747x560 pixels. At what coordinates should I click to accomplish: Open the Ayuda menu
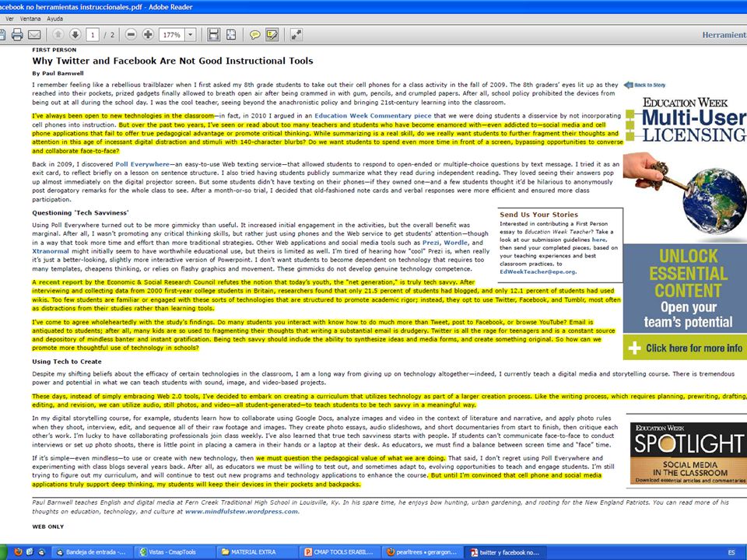click(54, 19)
